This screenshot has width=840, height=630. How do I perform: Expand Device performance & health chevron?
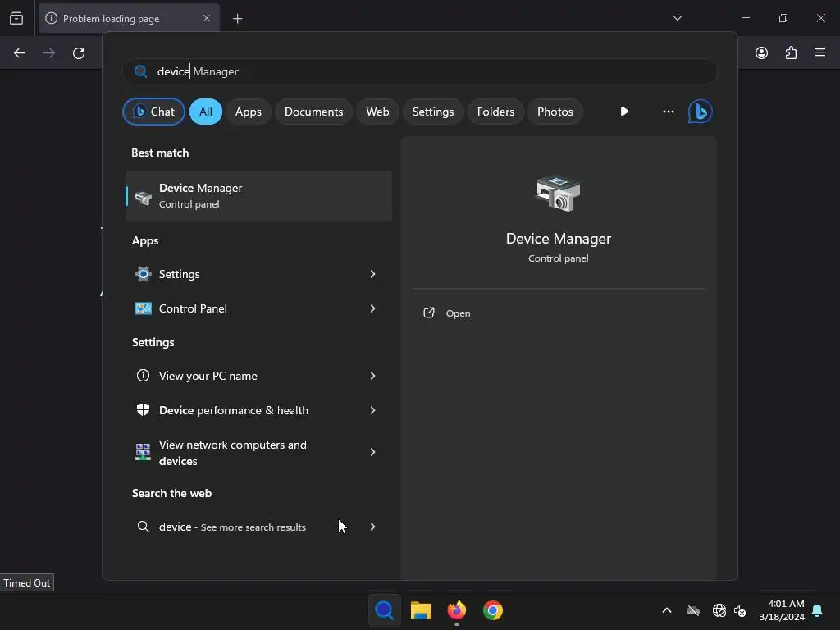[373, 410]
